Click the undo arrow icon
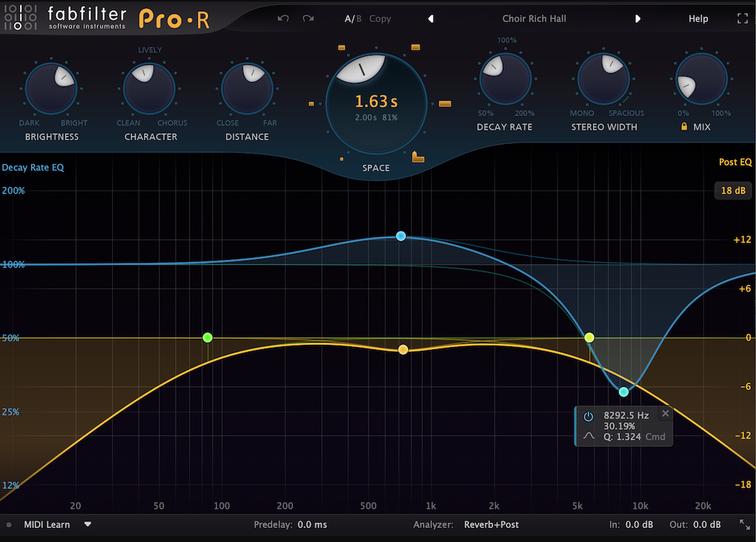This screenshot has height=542, width=756. coord(283,18)
